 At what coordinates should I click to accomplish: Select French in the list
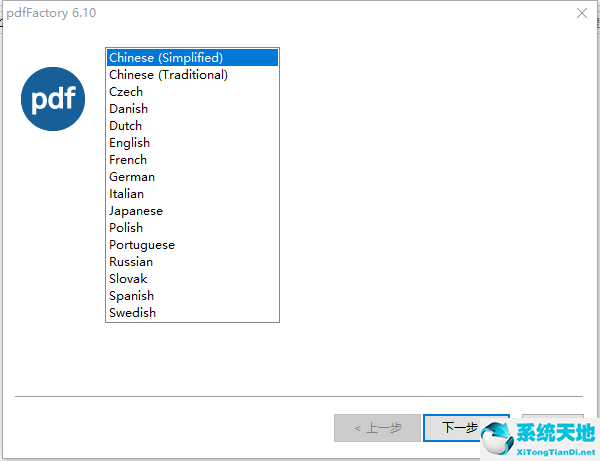[192, 160]
